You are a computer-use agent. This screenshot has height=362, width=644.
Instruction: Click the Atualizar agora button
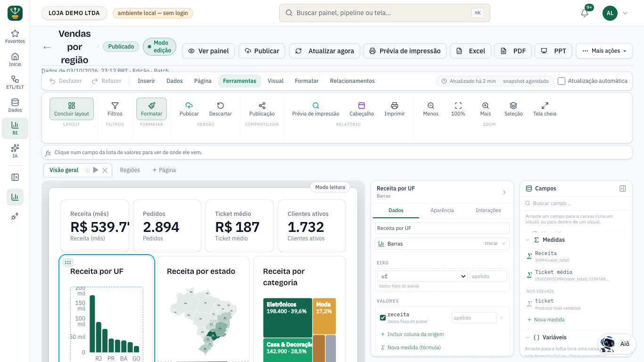pos(325,51)
